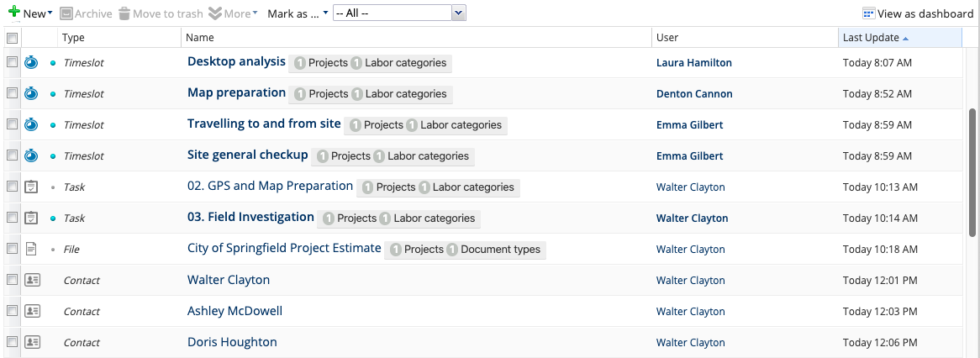Click the green plus New icon
Screen dimensions: 980x358
pos(14,13)
